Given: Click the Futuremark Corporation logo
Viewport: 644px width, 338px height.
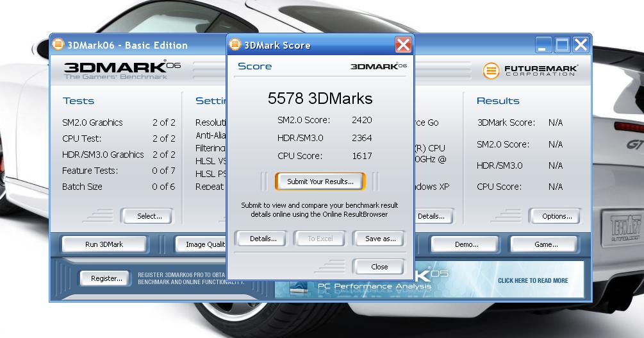Looking at the screenshot, I should tap(530, 71).
